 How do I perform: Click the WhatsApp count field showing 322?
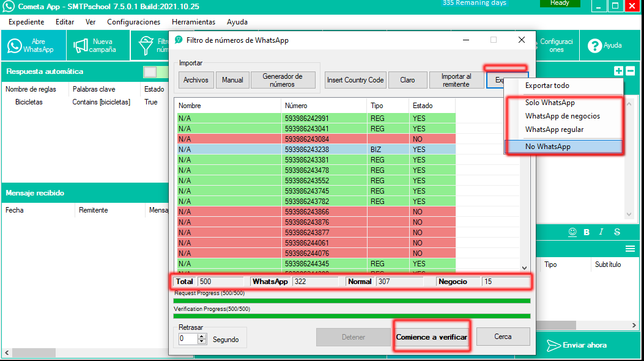tap(316, 282)
